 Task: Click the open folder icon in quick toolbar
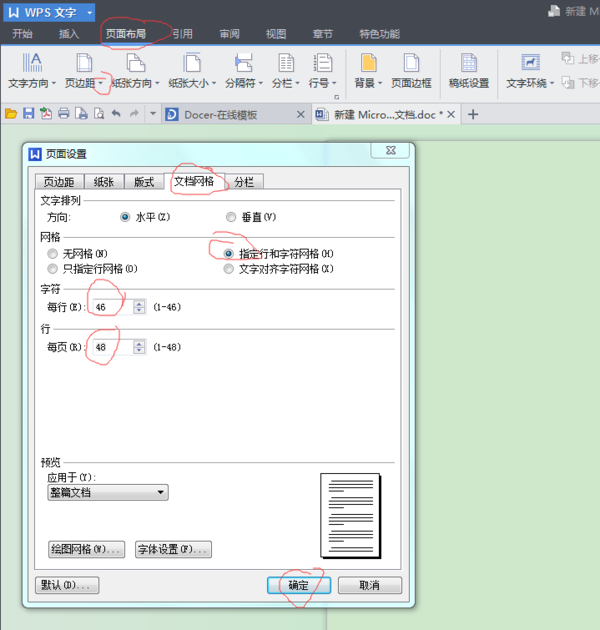tap(11, 114)
